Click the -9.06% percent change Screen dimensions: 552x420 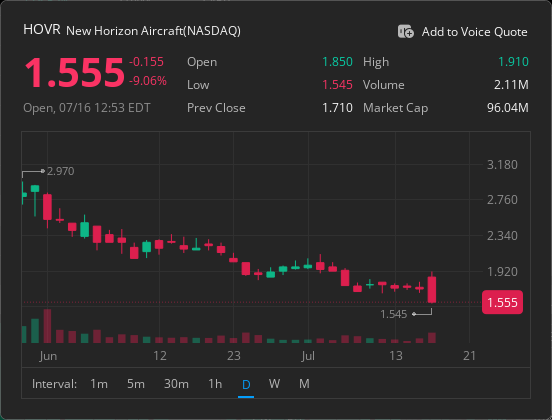click(x=148, y=81)
